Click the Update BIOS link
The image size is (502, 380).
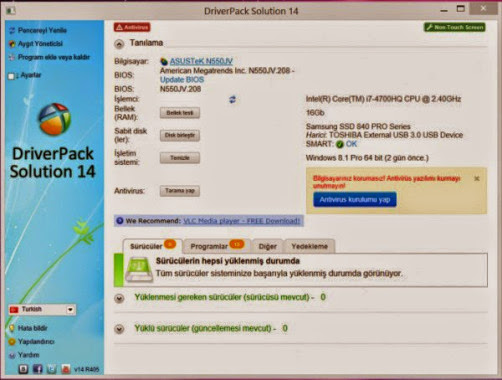(x=182, y=80)
